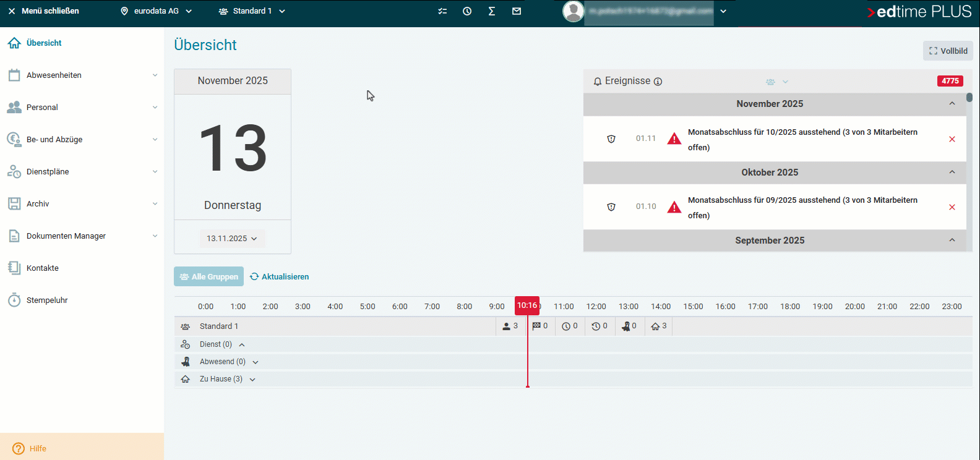Click the red 4775 events badge

[950, 81]
